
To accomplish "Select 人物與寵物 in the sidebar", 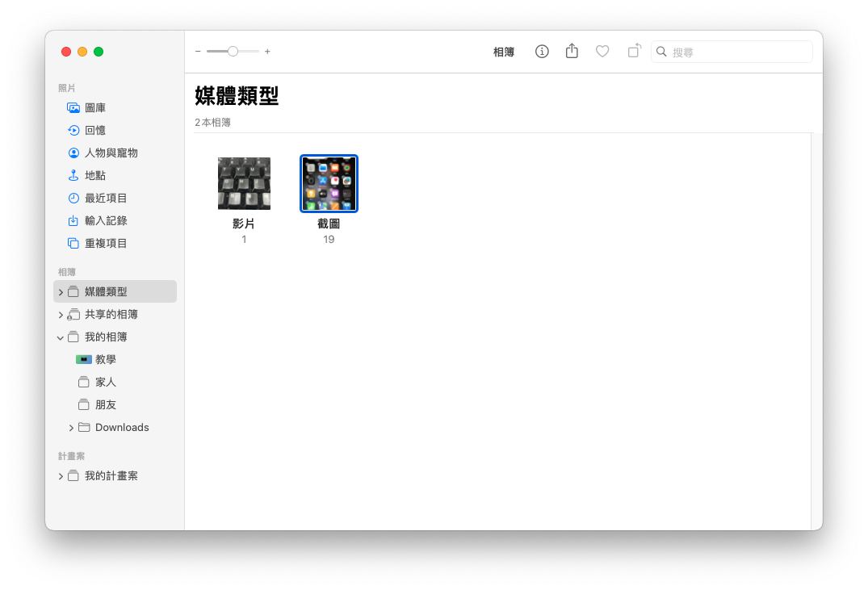I will pyautogui.click(x=115, y=153).
